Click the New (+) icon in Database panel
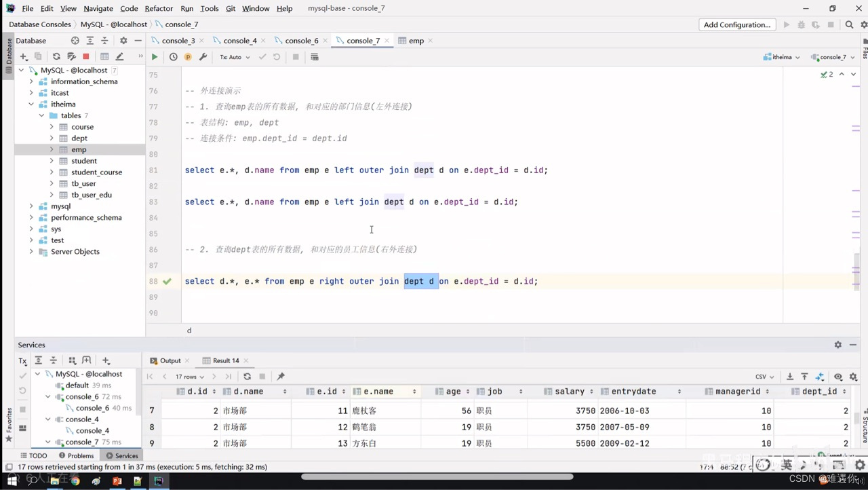The height and width of the screenshot is (490, 868). (x=24, y=57)
